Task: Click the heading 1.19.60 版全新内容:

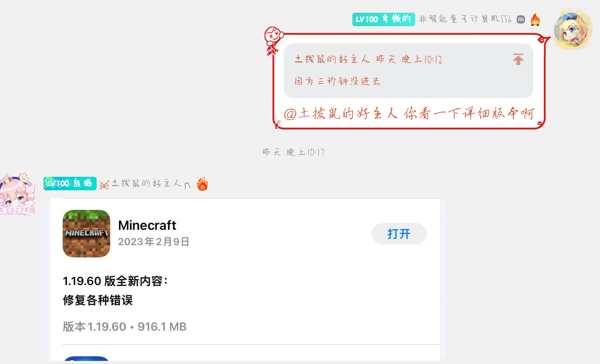Action: click(116, 281)
